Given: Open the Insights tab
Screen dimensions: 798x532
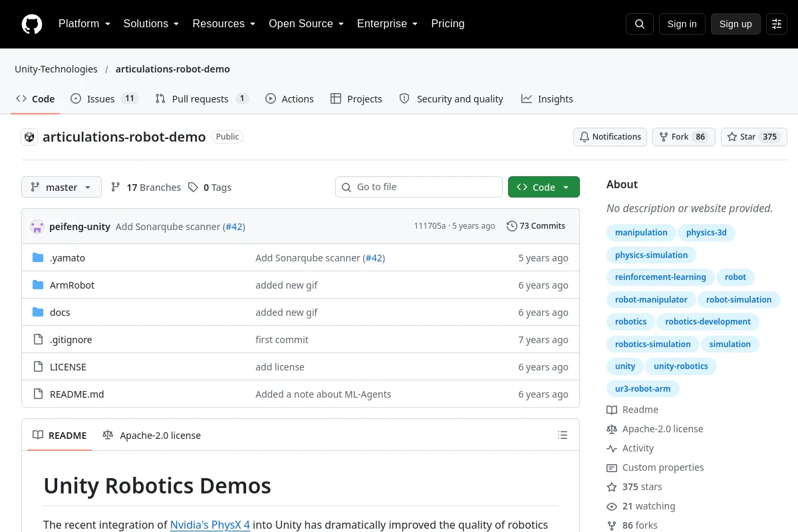Looking at the screenshot, I should 547,98.
